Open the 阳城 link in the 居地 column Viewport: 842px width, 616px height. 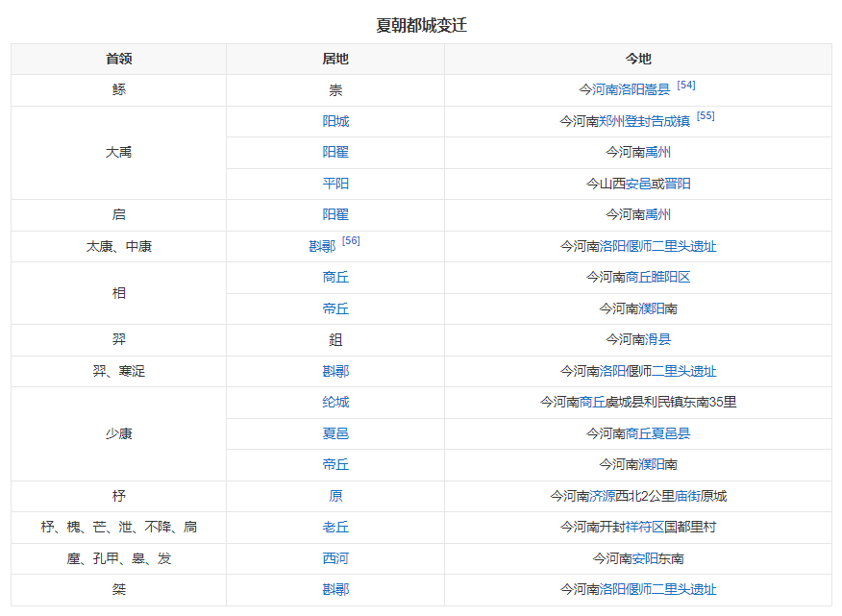click(x=334, y=120)
